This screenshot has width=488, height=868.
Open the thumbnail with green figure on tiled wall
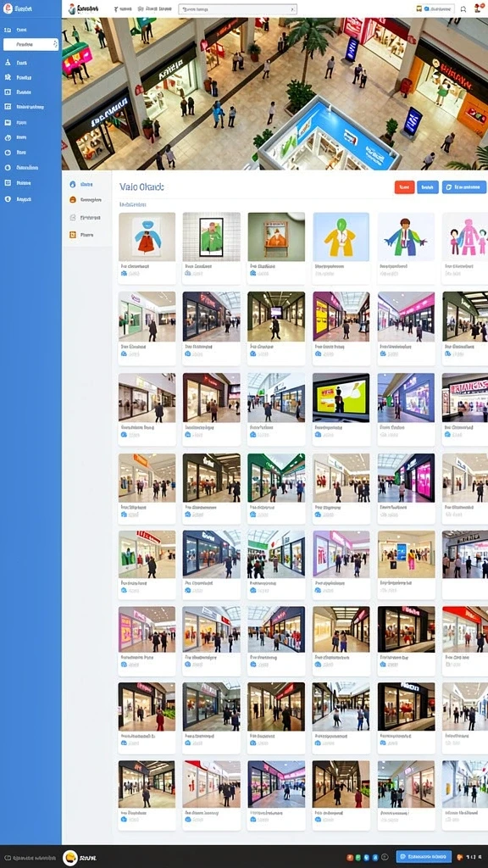(211, 237)
